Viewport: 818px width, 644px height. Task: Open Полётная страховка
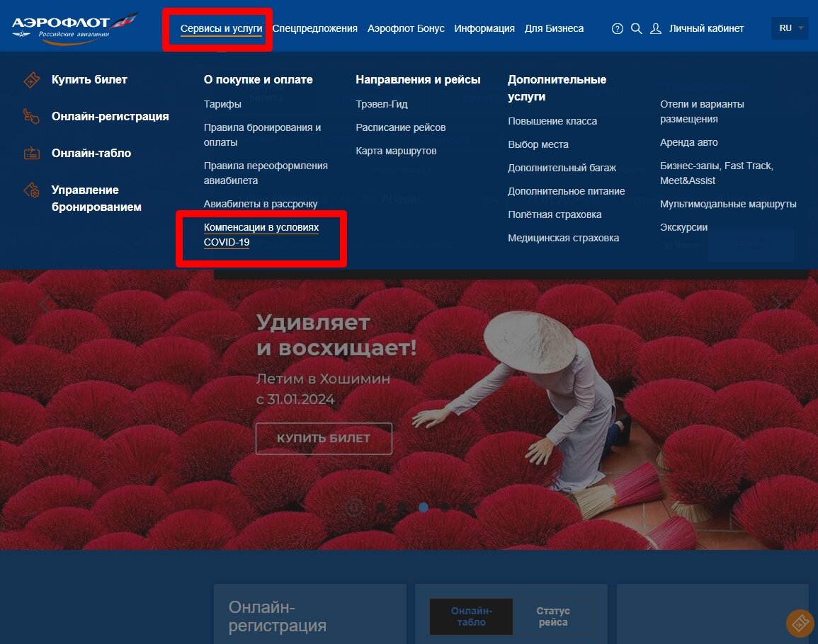[555, 215]
